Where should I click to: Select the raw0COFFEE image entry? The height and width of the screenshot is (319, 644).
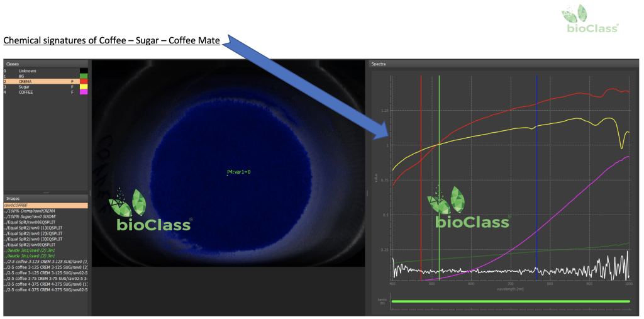pos(45,204)
